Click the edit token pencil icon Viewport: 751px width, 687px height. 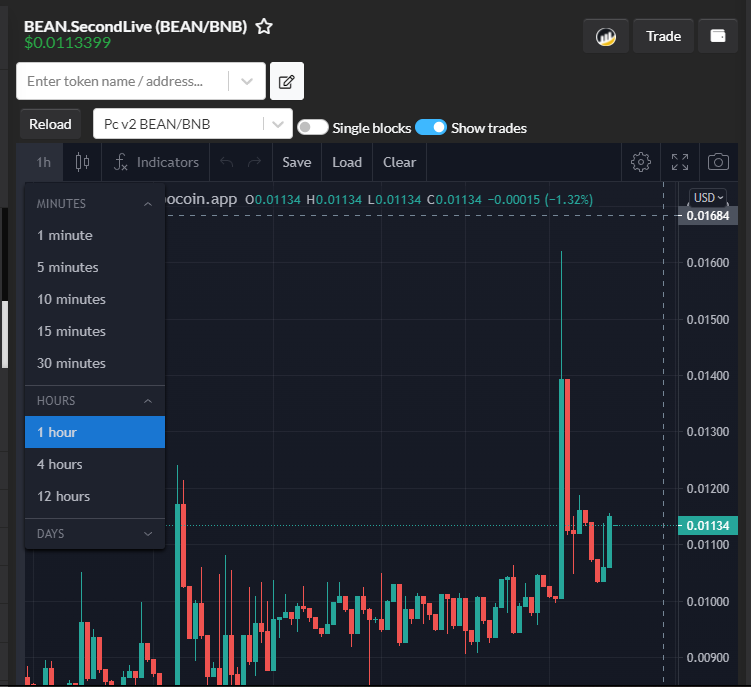(x=286, y=81)
